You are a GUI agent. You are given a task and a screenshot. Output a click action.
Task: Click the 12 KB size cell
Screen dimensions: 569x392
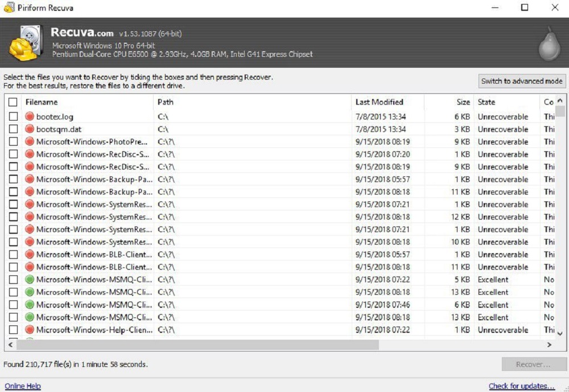click(460, 217)
